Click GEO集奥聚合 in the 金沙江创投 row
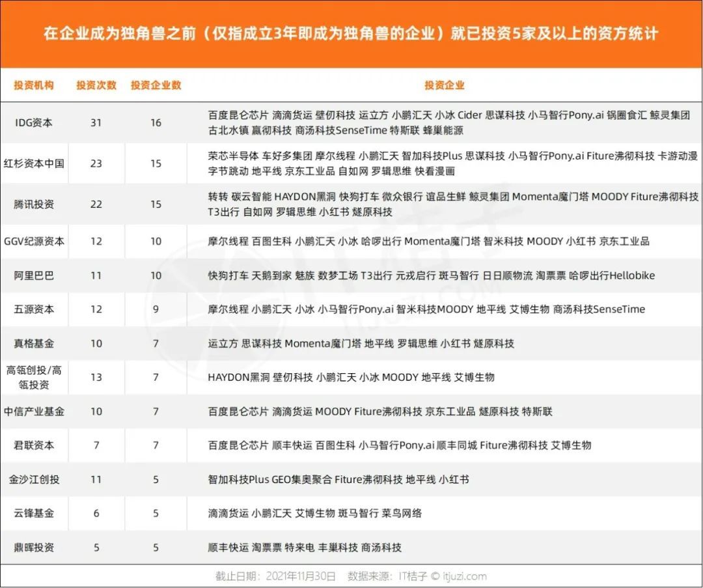Image resolution: width=703 pixels, height=588 pixels. [301, 479]
